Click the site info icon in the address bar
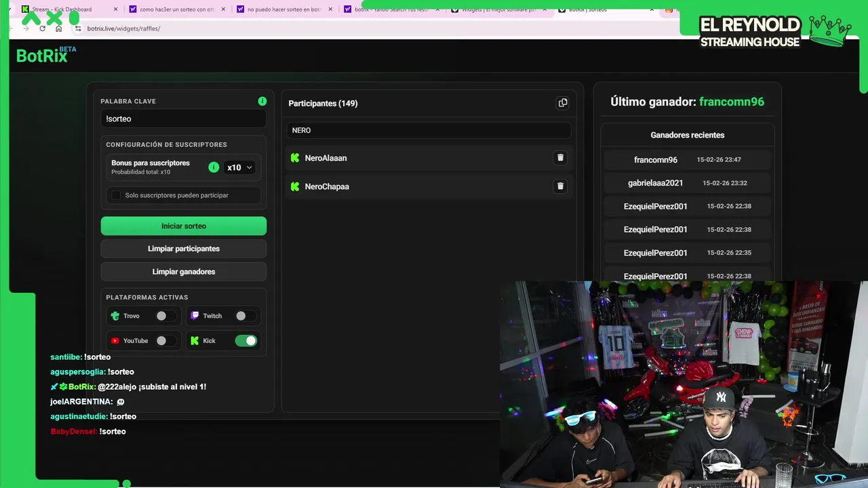Viewport: 868px width, 488px height. tap(78, 28)
